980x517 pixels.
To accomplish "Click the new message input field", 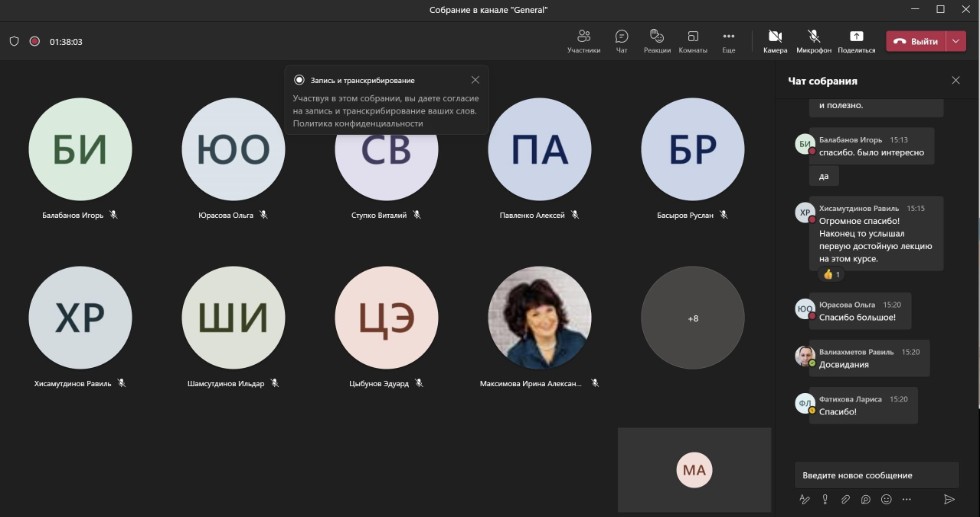I will 875,475.
